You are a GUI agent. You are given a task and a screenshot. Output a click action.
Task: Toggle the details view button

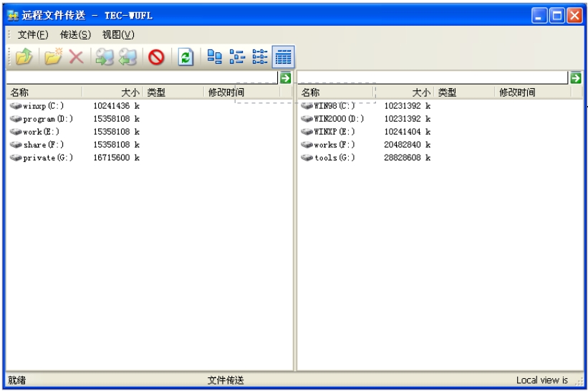tap(283, 57)
